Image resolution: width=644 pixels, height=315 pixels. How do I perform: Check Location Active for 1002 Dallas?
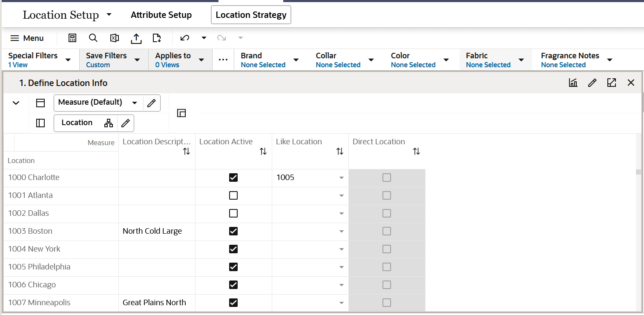(x=233, y=213)
